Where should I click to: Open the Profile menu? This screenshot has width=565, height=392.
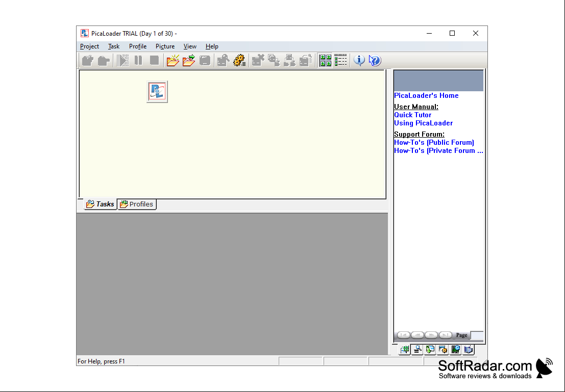point(138,46)
